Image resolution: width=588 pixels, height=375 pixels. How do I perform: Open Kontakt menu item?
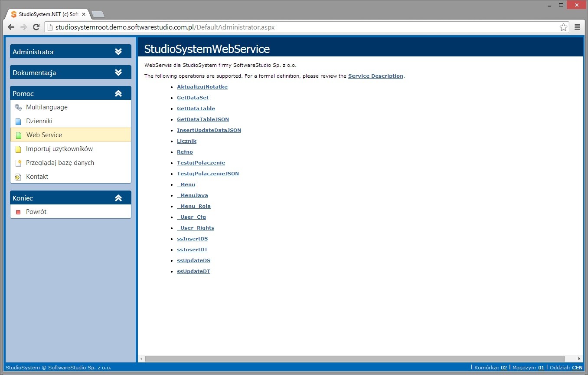point(71,177)
